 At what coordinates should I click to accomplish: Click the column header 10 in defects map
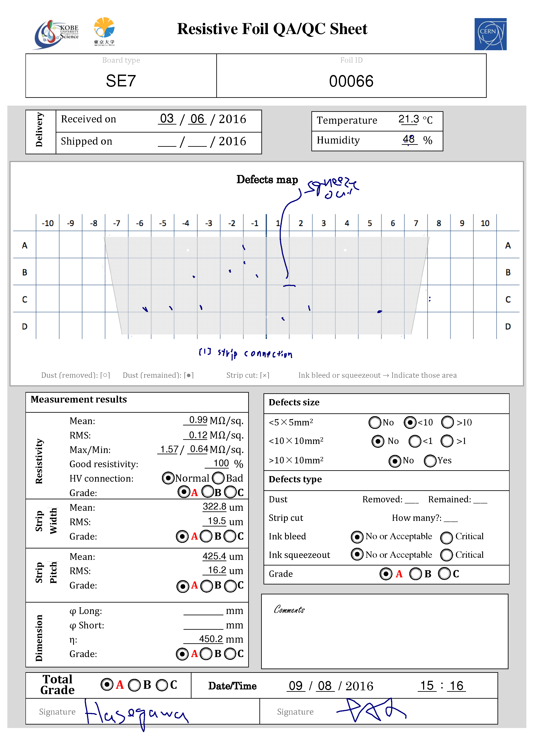tap(485, 223)
